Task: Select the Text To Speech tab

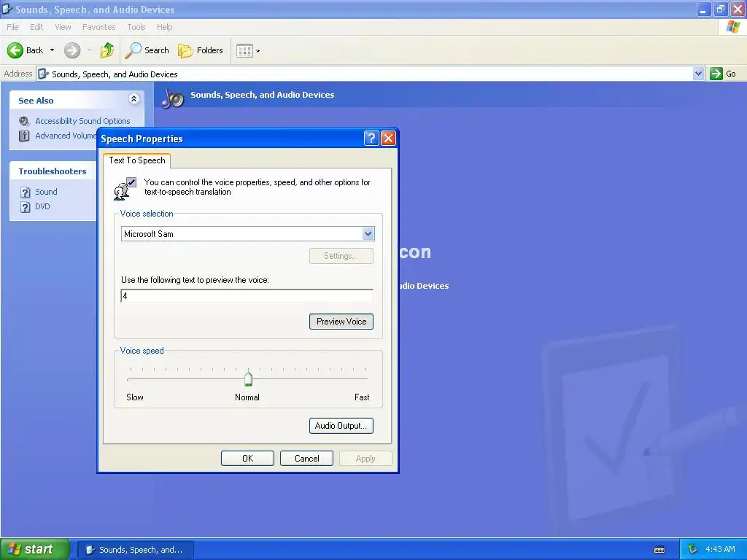Action: pyautogui.click(x=136, y=160)
